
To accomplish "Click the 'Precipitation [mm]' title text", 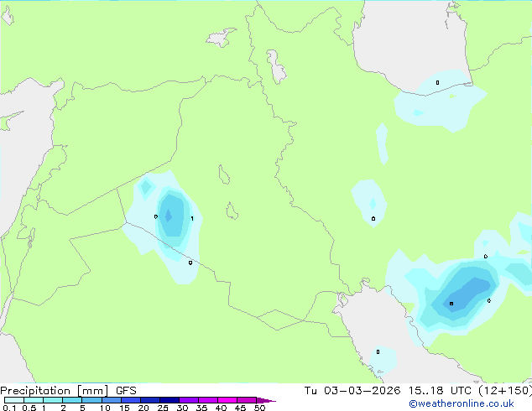I will [55, 391].
